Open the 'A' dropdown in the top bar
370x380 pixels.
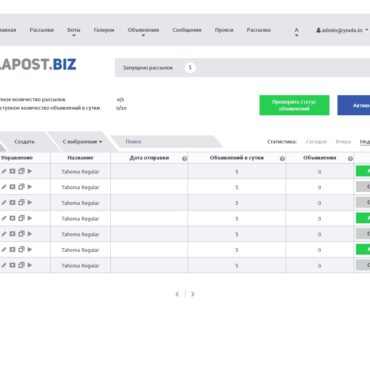[x=296, y=32]
